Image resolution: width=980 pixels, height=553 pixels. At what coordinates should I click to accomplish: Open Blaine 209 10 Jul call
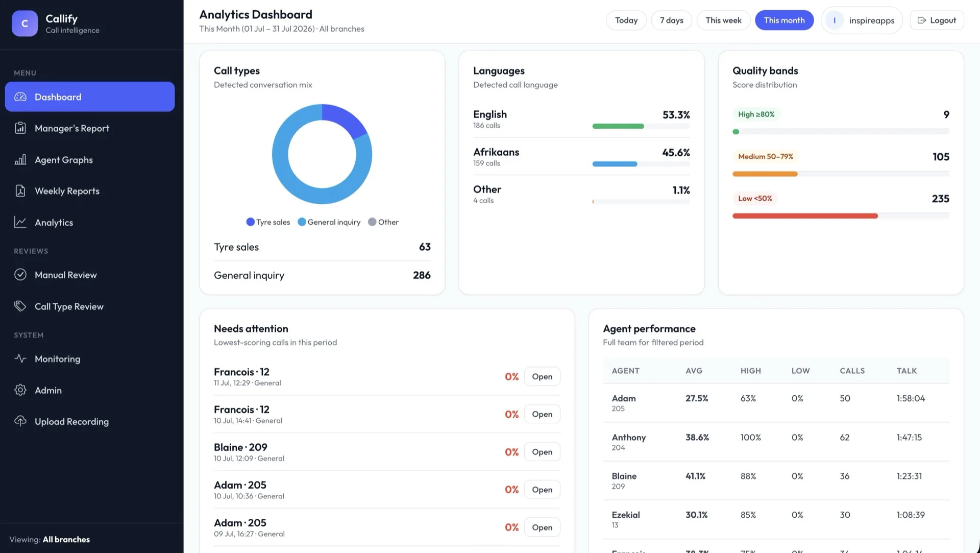click(542, 452)
